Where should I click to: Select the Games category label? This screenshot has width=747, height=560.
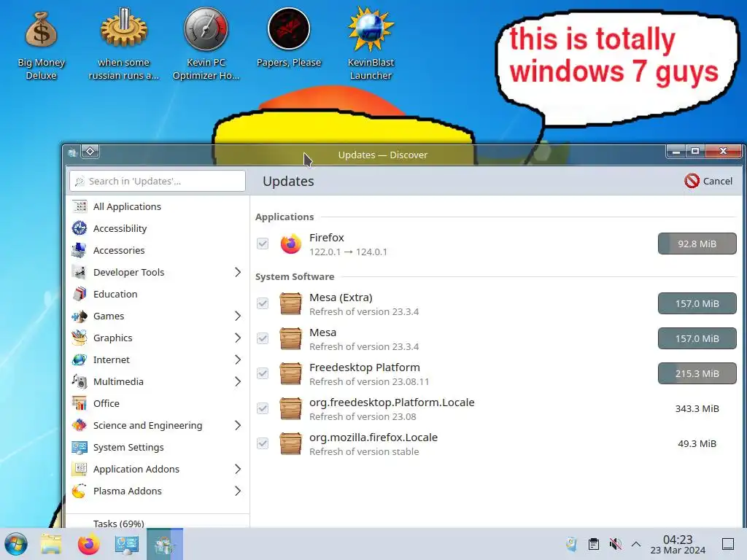coord(109,316)
